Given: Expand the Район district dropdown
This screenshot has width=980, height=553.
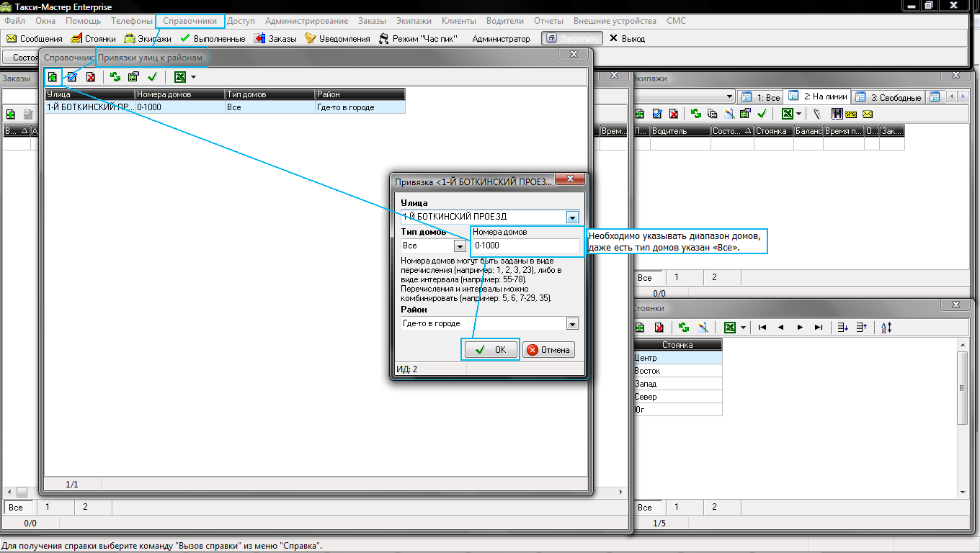Looking at the screenshot, I should [x=572, y=324].
